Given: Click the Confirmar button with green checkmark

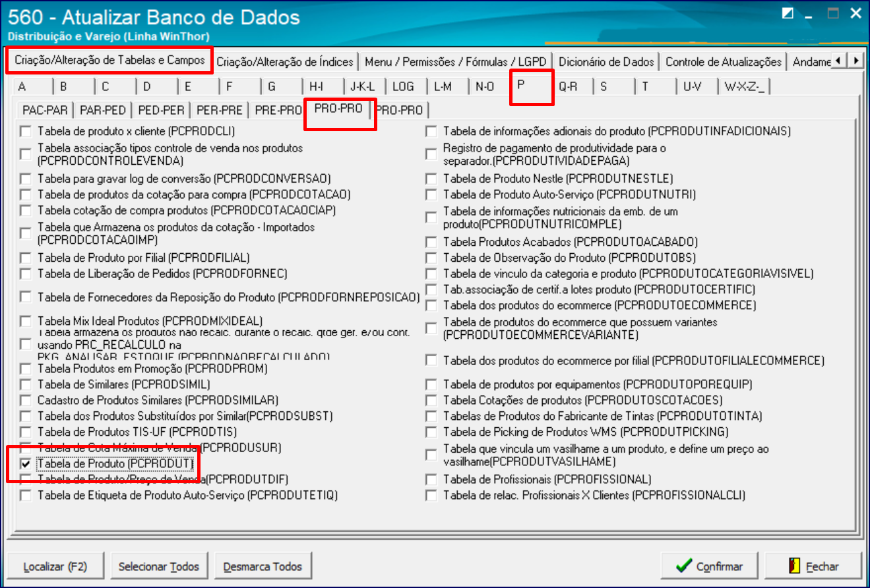Looking at the screenshot, I should 710,566.
